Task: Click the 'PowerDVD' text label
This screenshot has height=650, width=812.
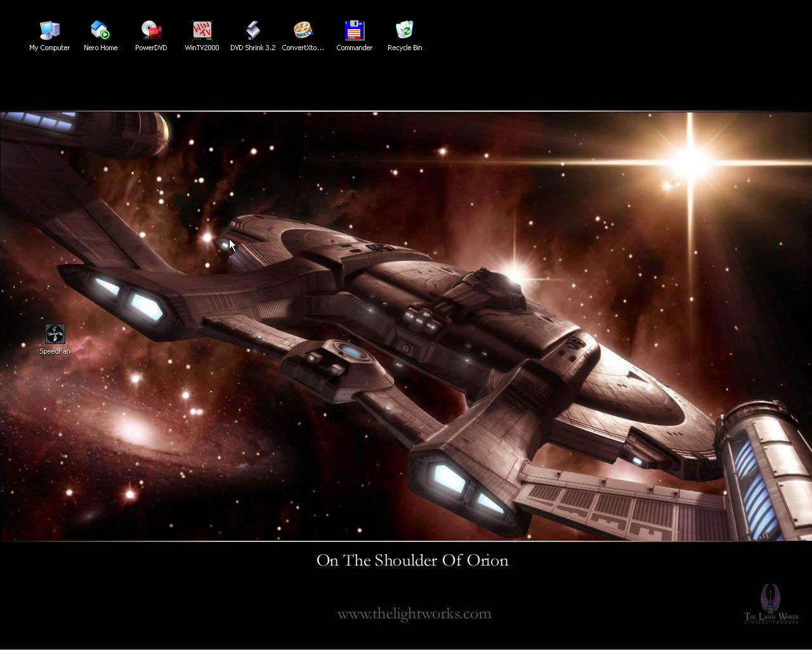Action: click(x=151, y=48)
